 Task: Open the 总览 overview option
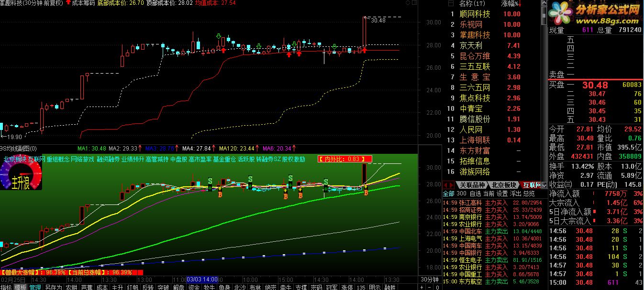point(529,193)
